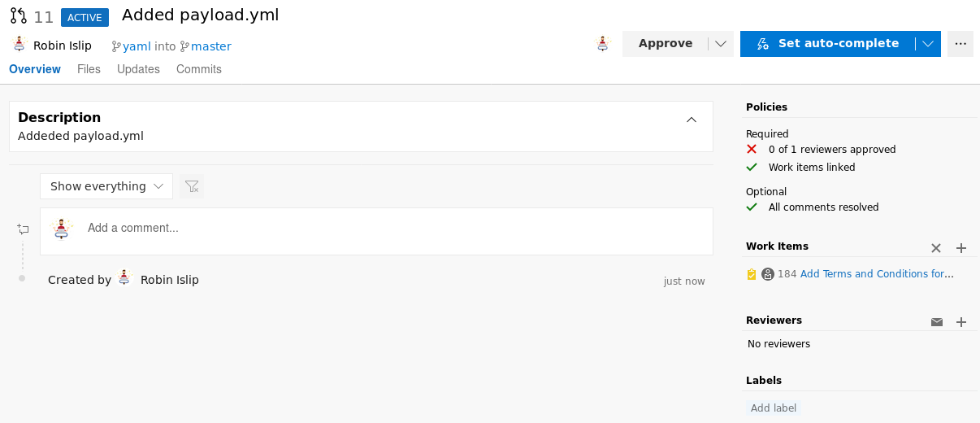The width and height of the screenshot is (980, 423).
Task: Add a work item with plus icon
Action: click(961, 248)
